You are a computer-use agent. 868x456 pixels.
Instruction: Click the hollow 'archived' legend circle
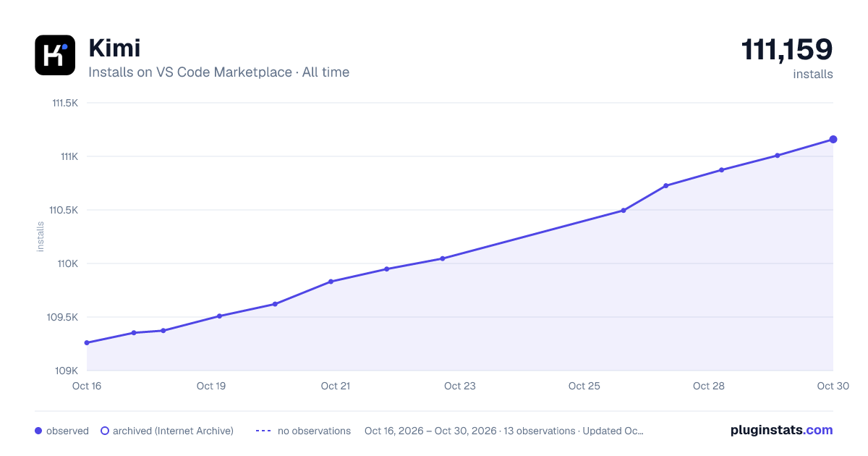(x=104, y=431)
